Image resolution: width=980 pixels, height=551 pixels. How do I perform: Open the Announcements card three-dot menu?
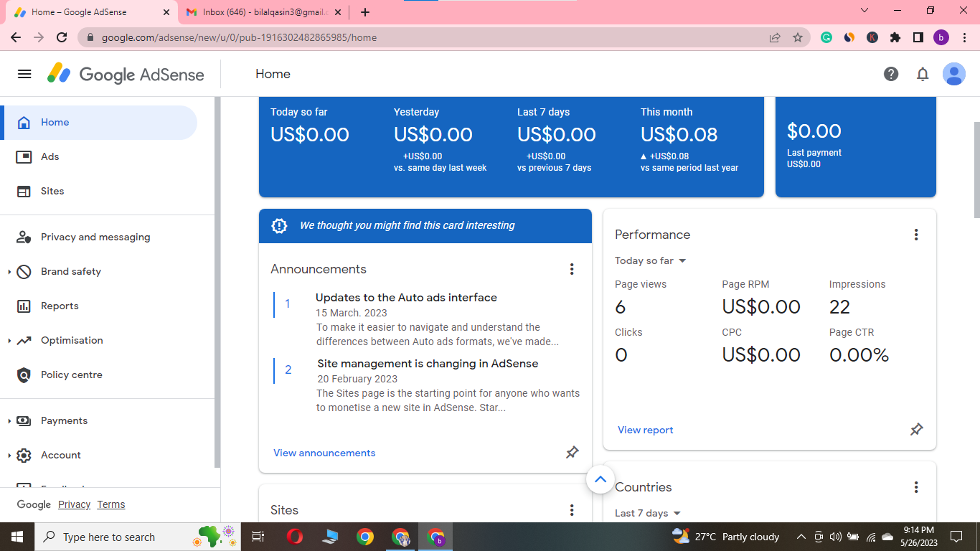coord(572,269)
